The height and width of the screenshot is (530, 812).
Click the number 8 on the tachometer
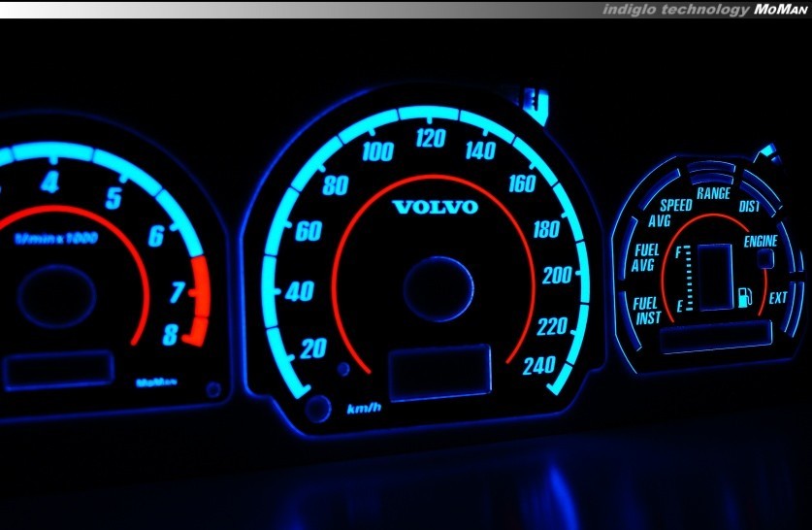(x=170, y=335)
